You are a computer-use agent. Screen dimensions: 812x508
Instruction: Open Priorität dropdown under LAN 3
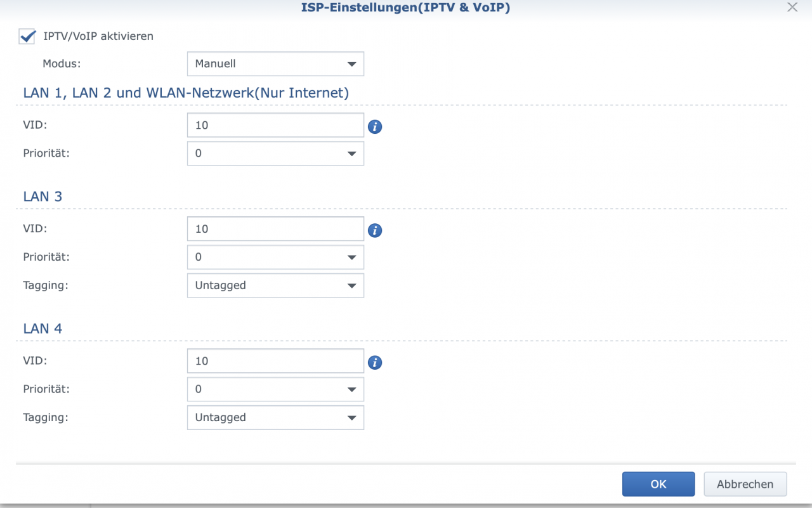[x=275, y=257]
